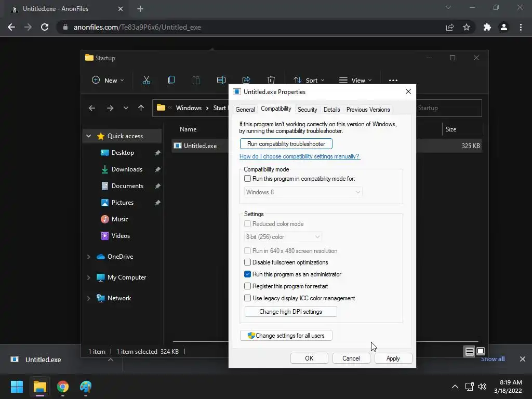
Task: Open recent locations dropdown arrow in Explorer
Action: click(126, 108)
